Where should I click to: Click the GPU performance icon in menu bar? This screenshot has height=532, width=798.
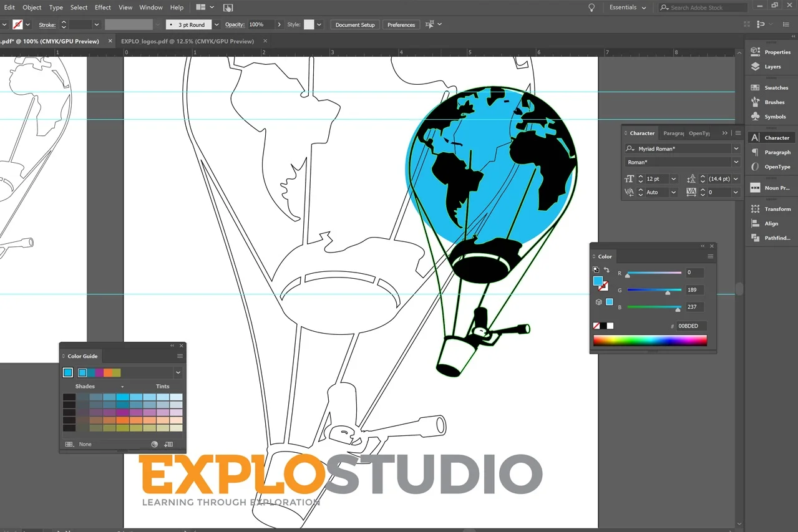point(228,7)
